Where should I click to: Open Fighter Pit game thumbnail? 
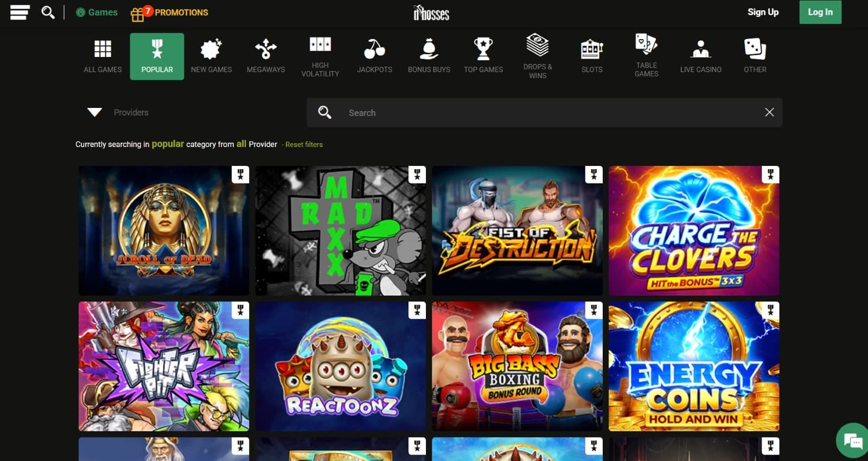164,366
